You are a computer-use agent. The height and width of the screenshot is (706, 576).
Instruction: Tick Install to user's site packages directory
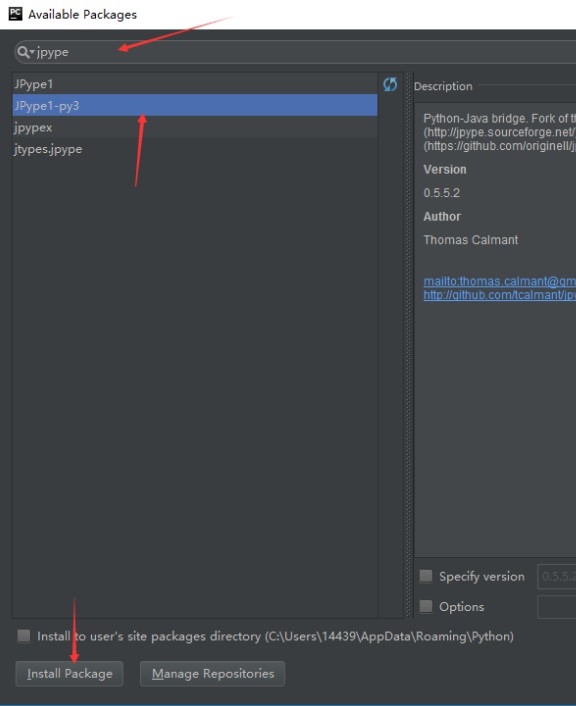tap(23, 636)
